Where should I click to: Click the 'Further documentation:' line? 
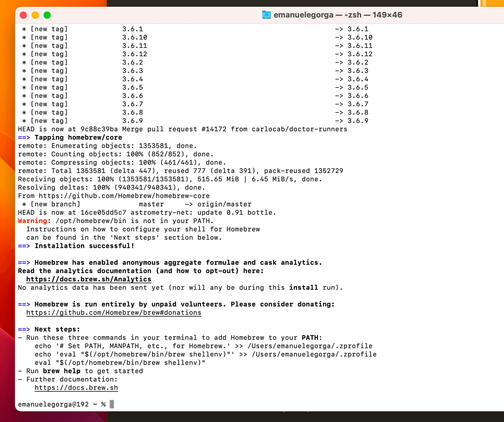68,379
